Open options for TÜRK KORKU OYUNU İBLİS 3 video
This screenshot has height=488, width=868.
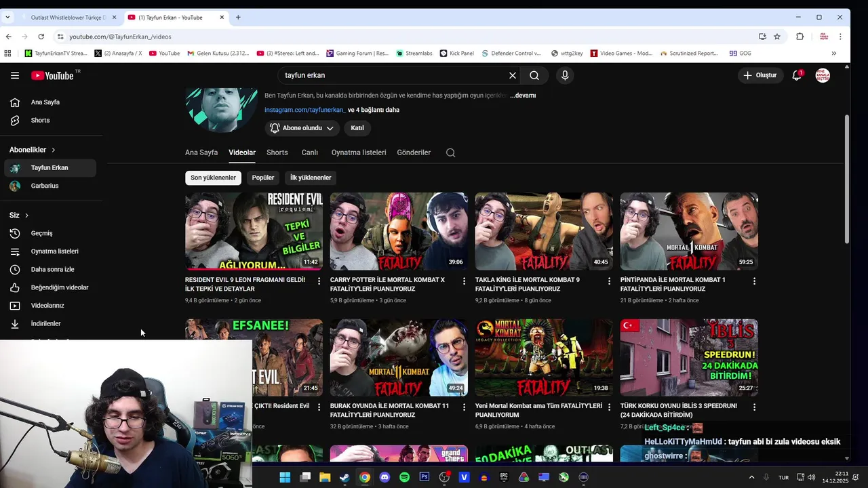754,407
